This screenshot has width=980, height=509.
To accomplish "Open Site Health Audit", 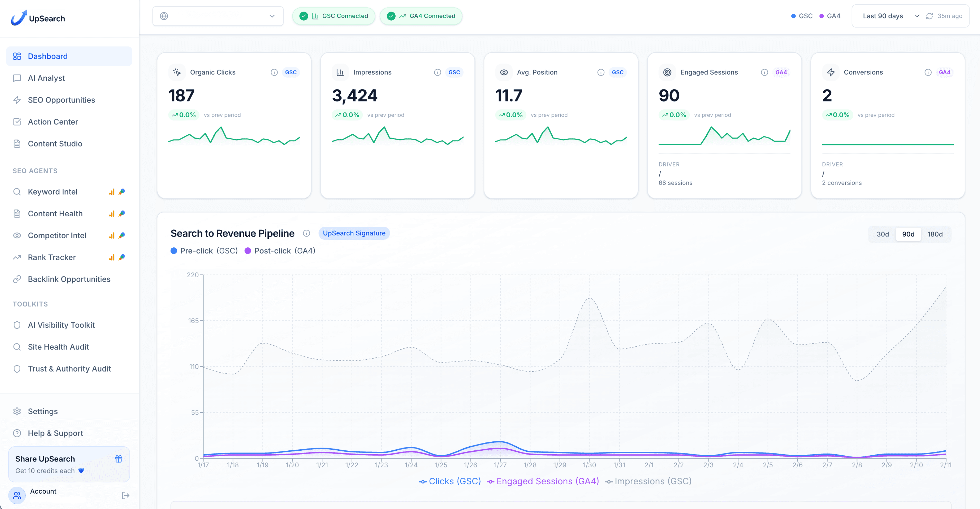I will 69,347.
